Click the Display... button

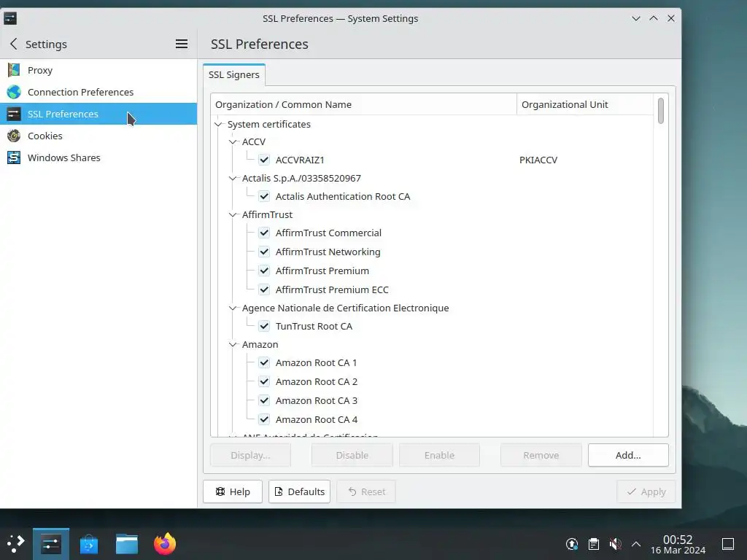coord(251,455)
